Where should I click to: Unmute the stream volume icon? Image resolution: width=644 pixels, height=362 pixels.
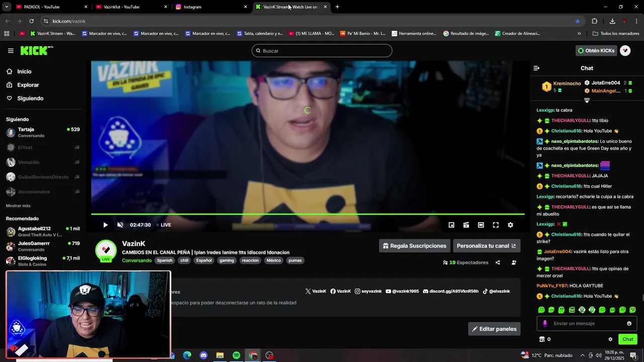[120, 225]
